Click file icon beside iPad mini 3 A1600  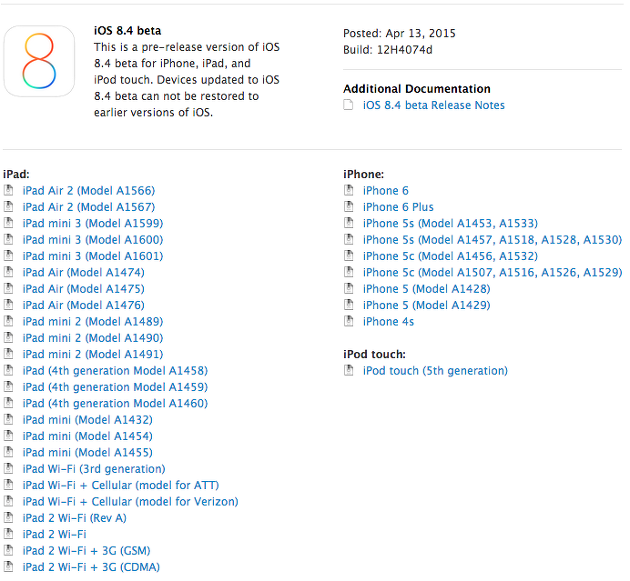8,239
